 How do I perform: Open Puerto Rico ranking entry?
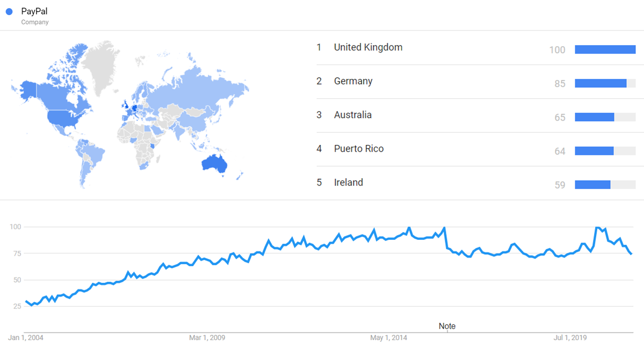click(x=358, y=149)
